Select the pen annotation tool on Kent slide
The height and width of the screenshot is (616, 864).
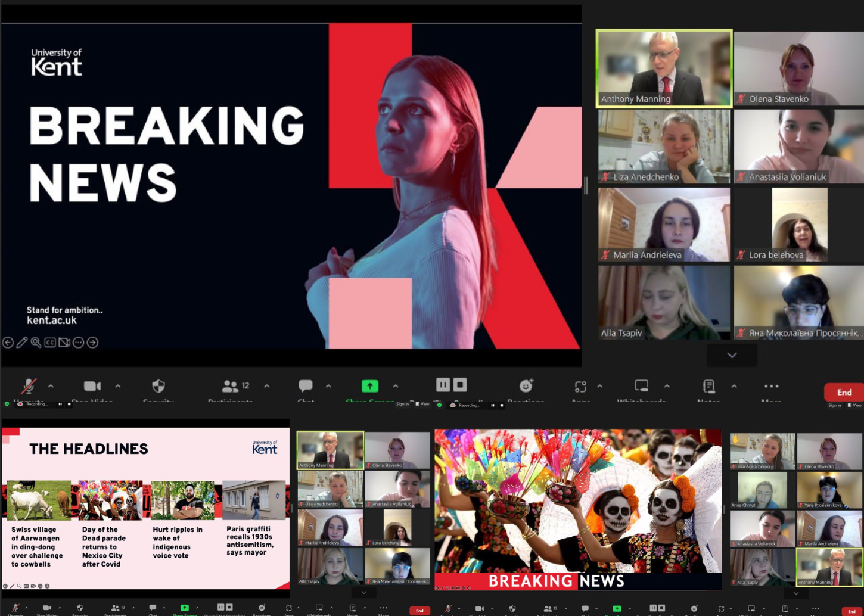22,343
